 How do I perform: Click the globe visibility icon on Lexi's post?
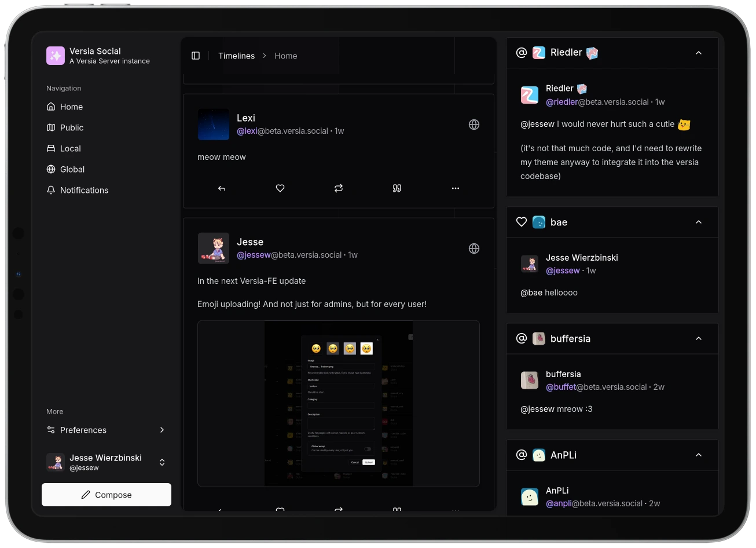point(474,125)
